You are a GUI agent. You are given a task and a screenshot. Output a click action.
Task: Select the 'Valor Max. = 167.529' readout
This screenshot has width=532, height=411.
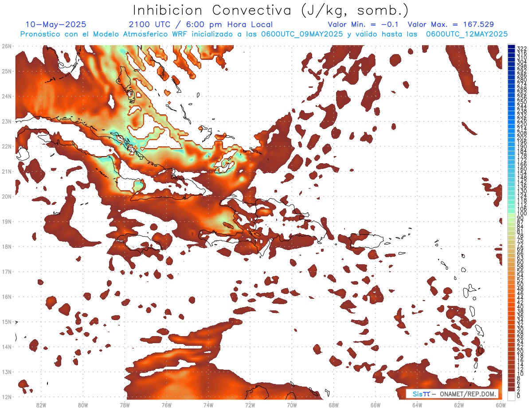point(451,24)
